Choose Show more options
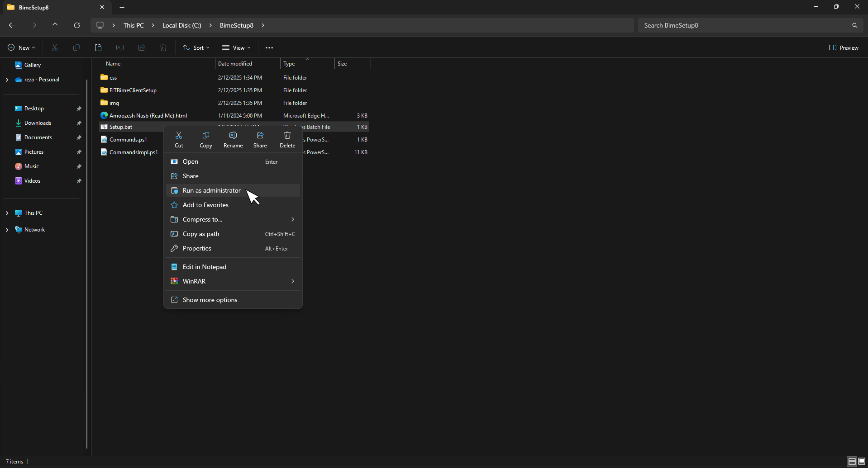This screenshot has height=468, width=868. pyautogui.click(x=210, y=300)
